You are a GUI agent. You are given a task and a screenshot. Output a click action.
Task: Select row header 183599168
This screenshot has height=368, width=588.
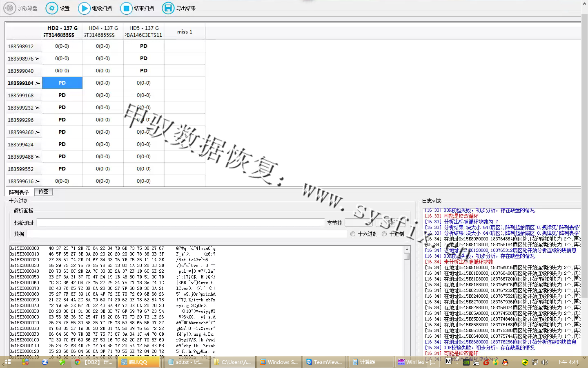(x=24, y=95)
